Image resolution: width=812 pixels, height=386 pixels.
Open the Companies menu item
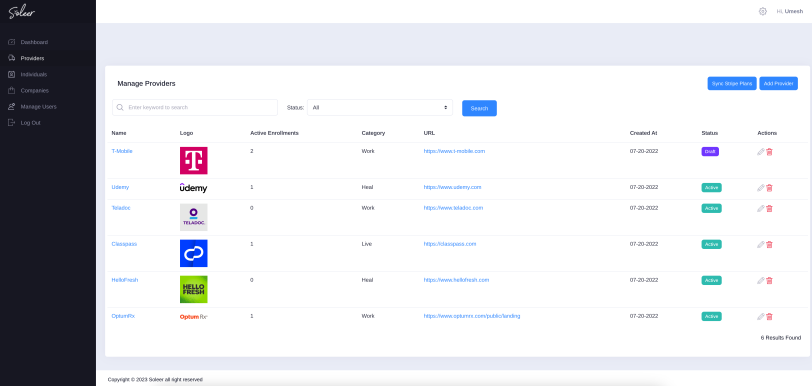coord(35,90)
